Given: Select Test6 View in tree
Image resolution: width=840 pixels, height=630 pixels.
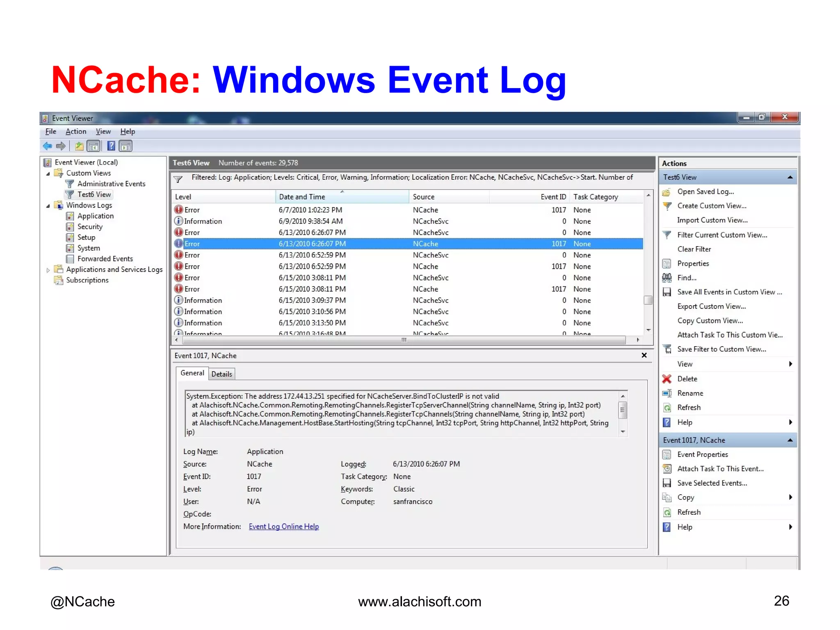Looking at the screenshot, I should point(94,194).
